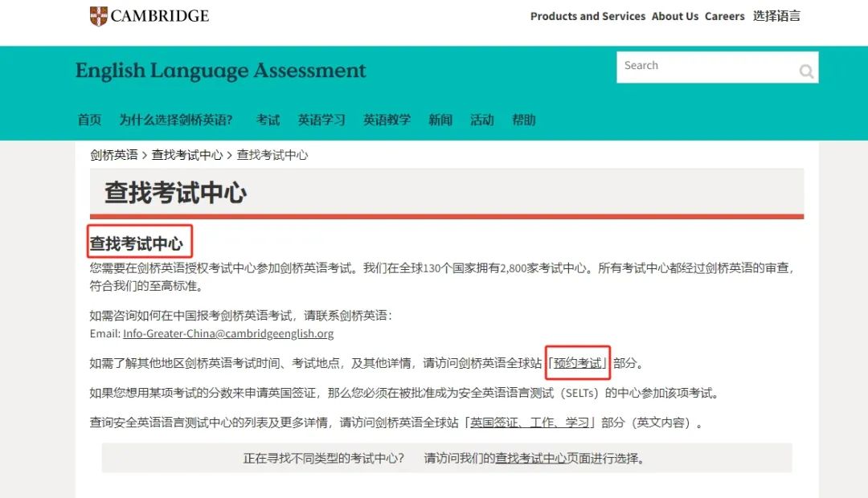
Task: Open the 英语教学 navigation item
Action: [x=387, y=120]
